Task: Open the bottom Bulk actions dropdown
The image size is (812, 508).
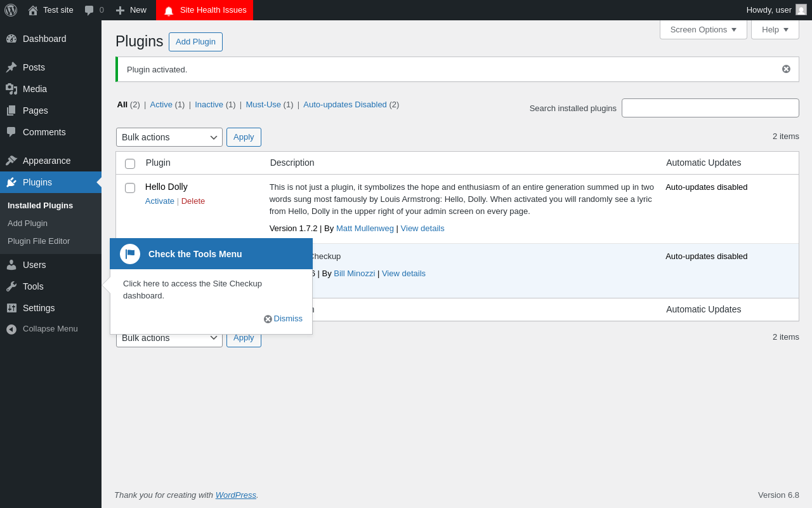Action: pos(169,338)
